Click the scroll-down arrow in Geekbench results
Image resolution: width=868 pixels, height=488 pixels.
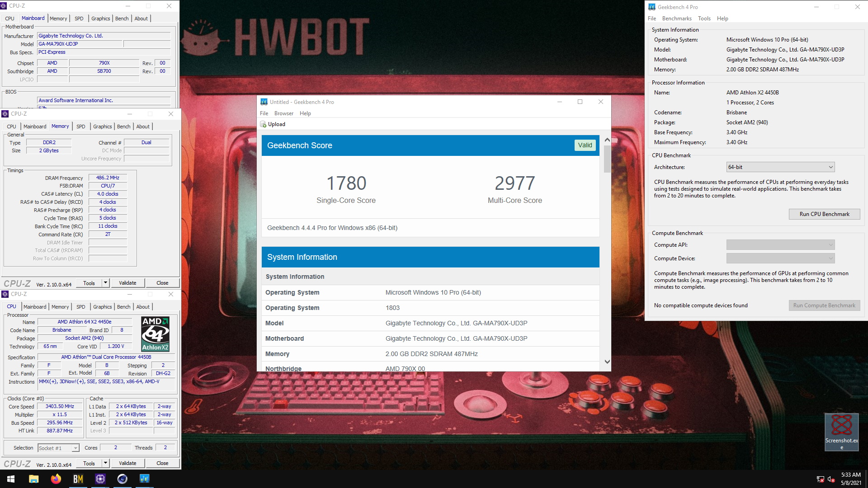607,361
